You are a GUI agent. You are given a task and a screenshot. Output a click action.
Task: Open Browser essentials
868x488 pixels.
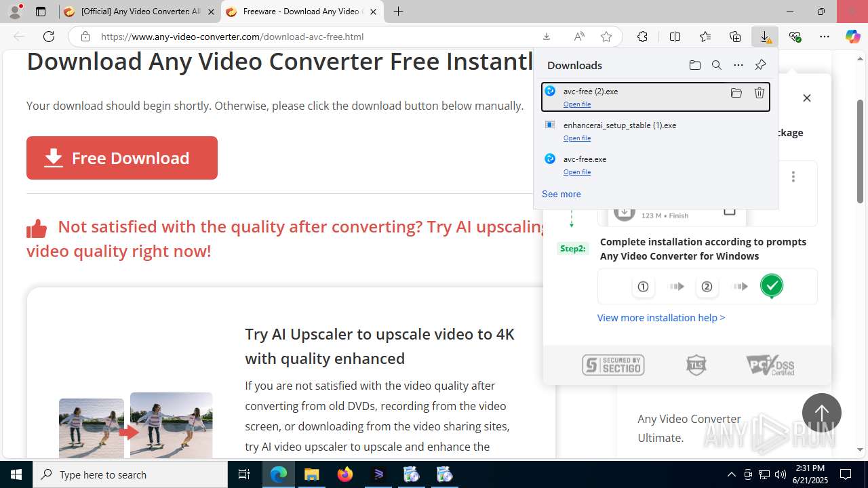click(x=795, y=37)
